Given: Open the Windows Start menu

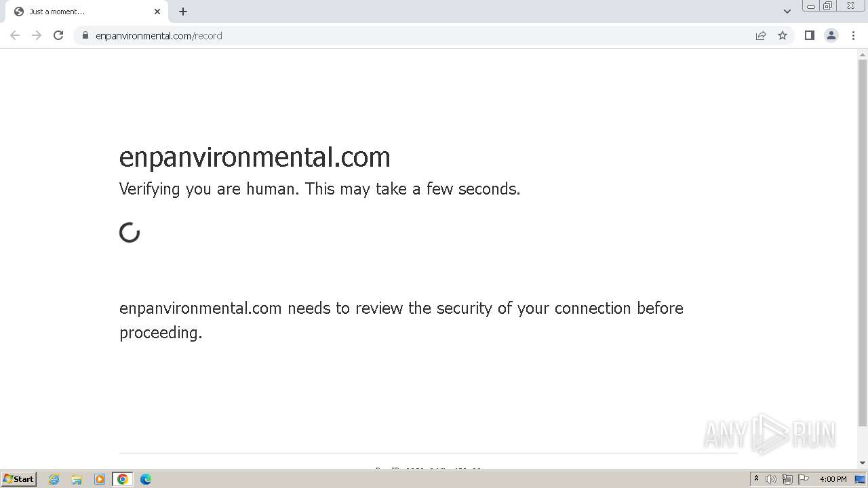Looking at the screenshot, I should (19, 479).
